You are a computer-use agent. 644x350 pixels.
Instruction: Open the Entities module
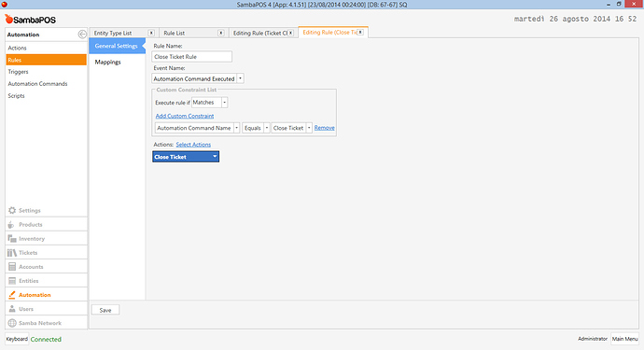47,281
